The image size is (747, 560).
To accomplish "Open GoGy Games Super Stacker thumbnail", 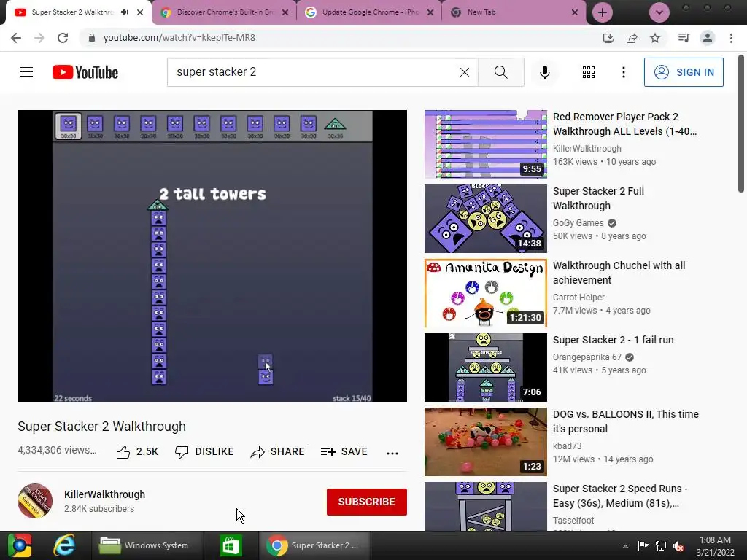I will 485,219.
